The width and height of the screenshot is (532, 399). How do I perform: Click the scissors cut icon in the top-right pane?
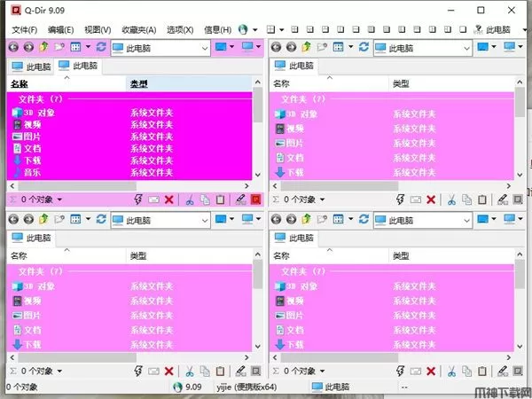click(x=451, y=199)
